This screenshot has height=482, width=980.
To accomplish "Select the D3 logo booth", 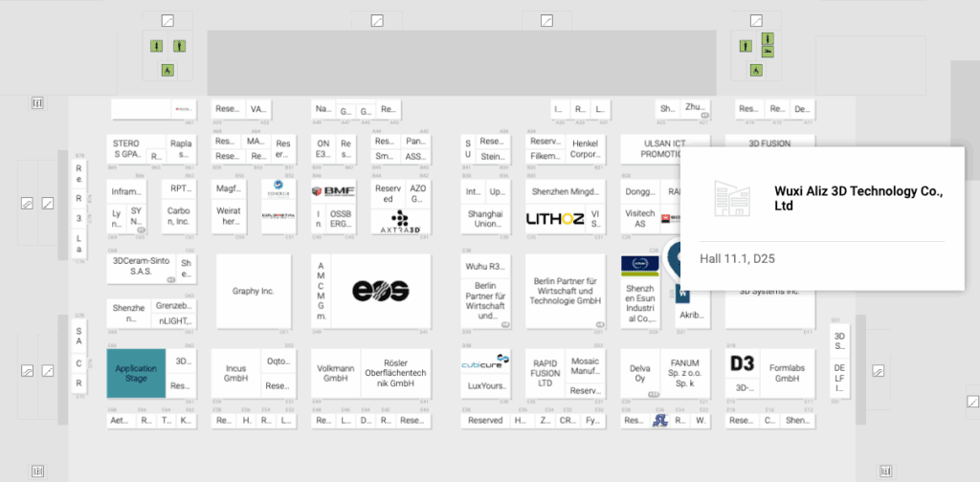I will tap(742, 363).
